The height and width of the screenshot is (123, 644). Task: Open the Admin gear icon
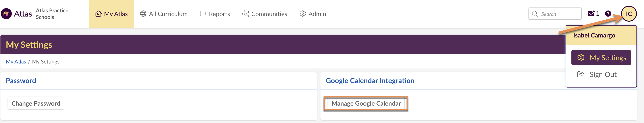click(x=303, y=14)
